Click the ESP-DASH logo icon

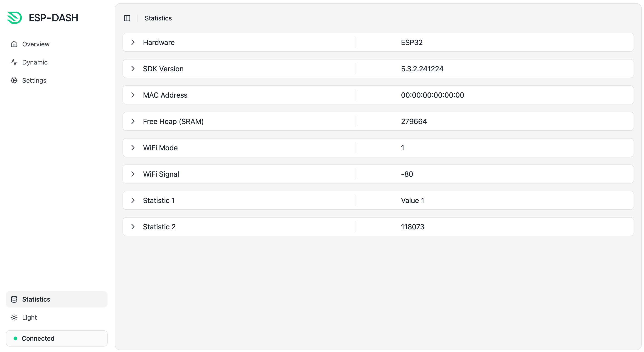[x=14, y=18]
